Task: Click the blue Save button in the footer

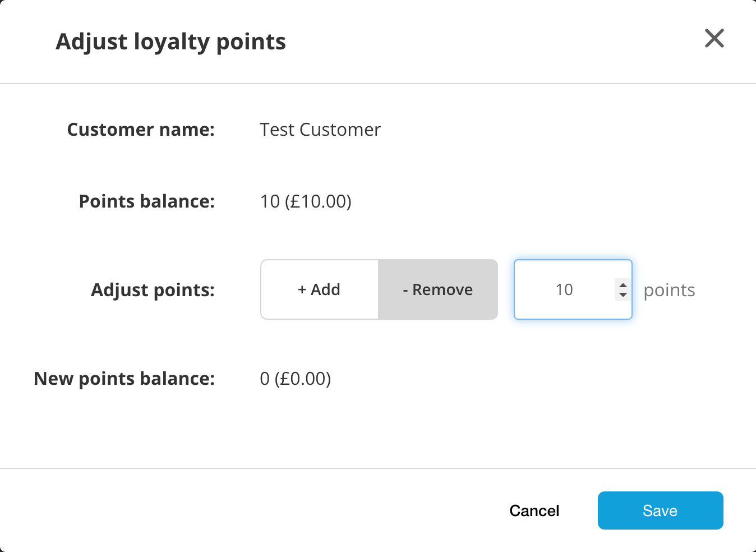Action: 660,510
